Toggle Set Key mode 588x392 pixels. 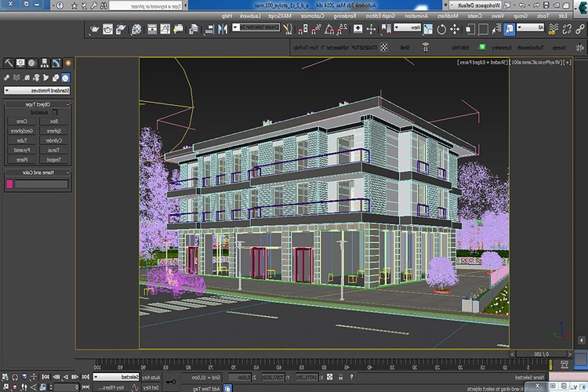click(151, 387)
